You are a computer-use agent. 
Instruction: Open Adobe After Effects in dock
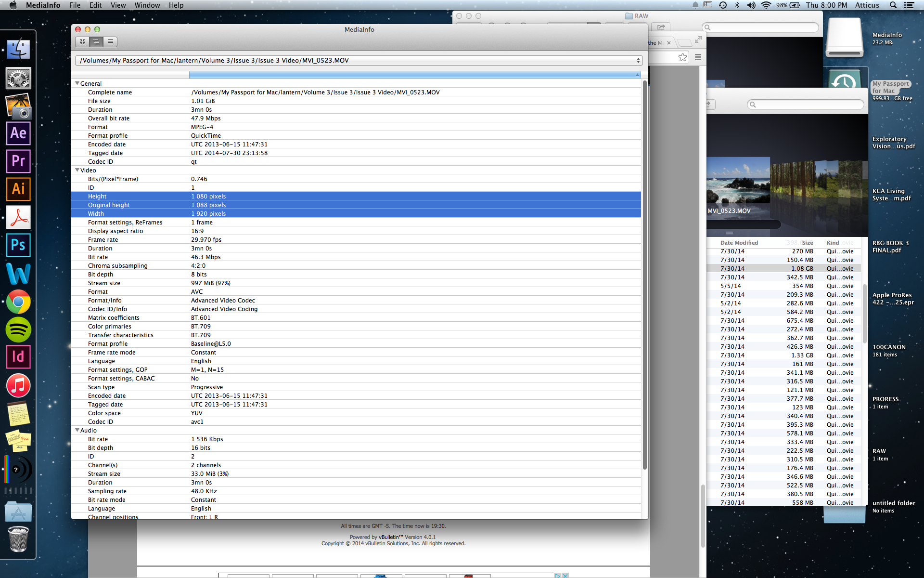(18, 133)
